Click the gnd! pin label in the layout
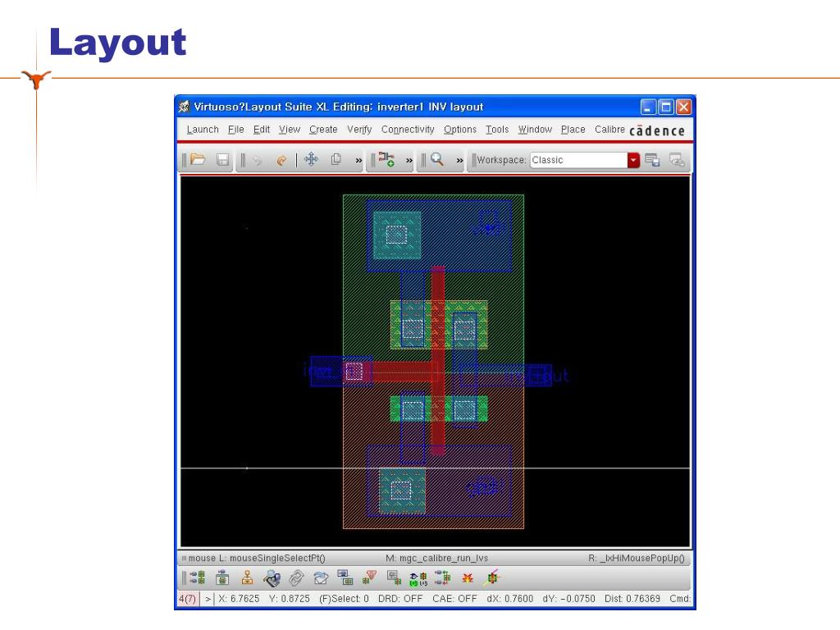This screenshot has height=630, width=840. [485, 486]
